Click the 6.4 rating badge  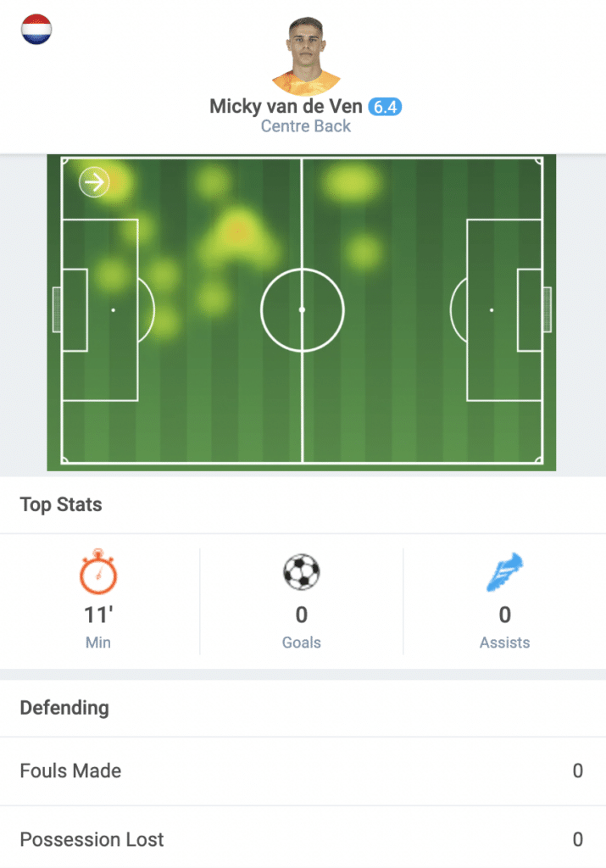[x=385, y=106]
